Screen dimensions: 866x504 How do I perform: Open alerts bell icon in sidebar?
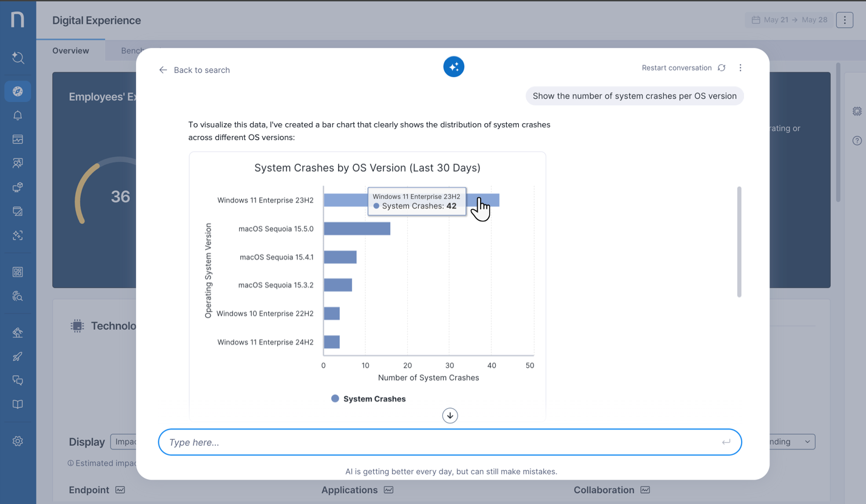(18, 115)
